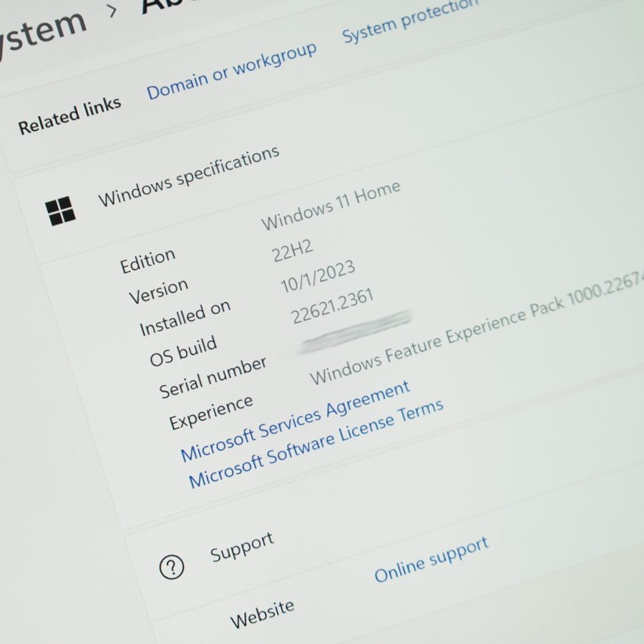Select the Edition label
This screenshot has height=644, width=644.
148,260
